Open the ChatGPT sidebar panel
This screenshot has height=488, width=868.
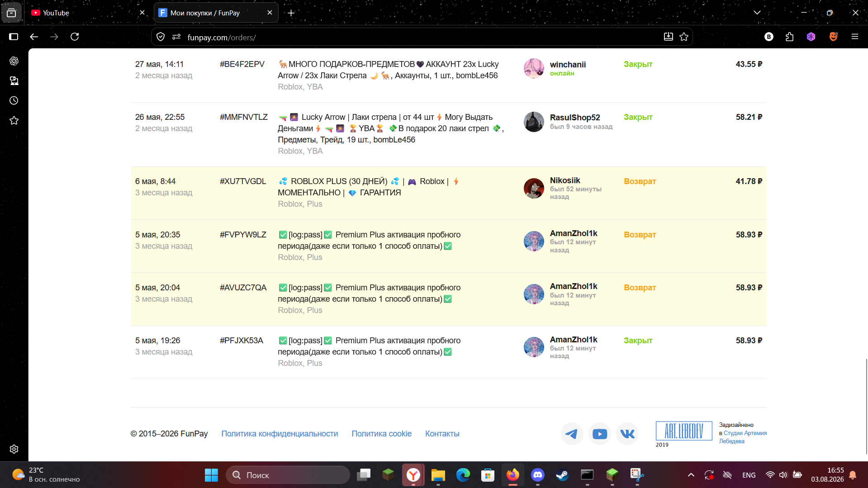click(x=14, y=61)
